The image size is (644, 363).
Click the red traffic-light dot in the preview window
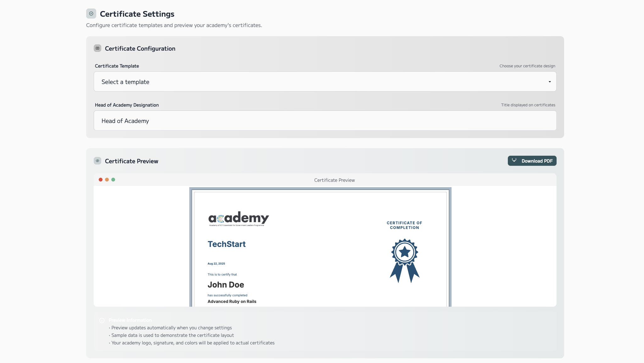click(100, 179)
